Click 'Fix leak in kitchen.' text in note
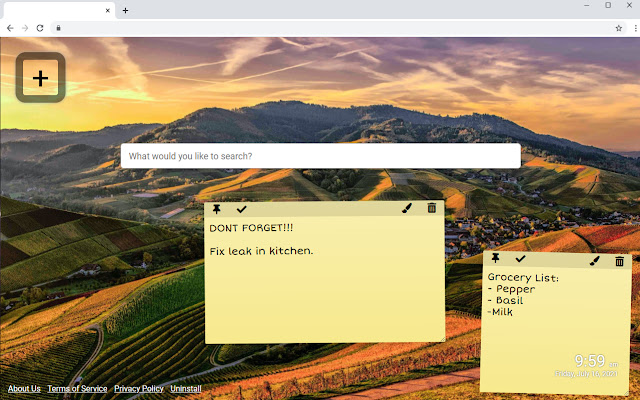This screenshot has height=400, width=640. pos(261,251)
